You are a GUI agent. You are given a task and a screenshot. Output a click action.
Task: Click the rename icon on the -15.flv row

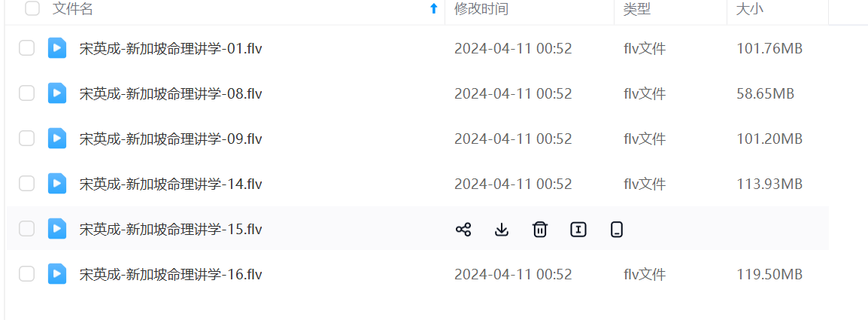tap(578, 229)
